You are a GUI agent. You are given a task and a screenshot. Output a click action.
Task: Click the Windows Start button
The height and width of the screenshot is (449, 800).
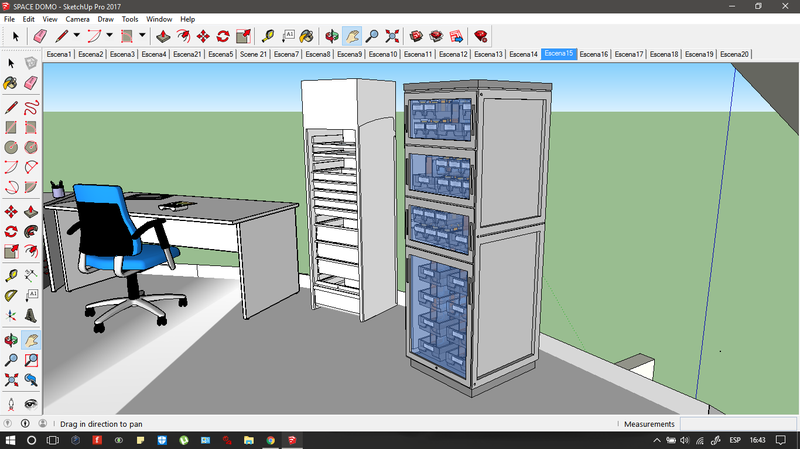click(x=10, y=440)
